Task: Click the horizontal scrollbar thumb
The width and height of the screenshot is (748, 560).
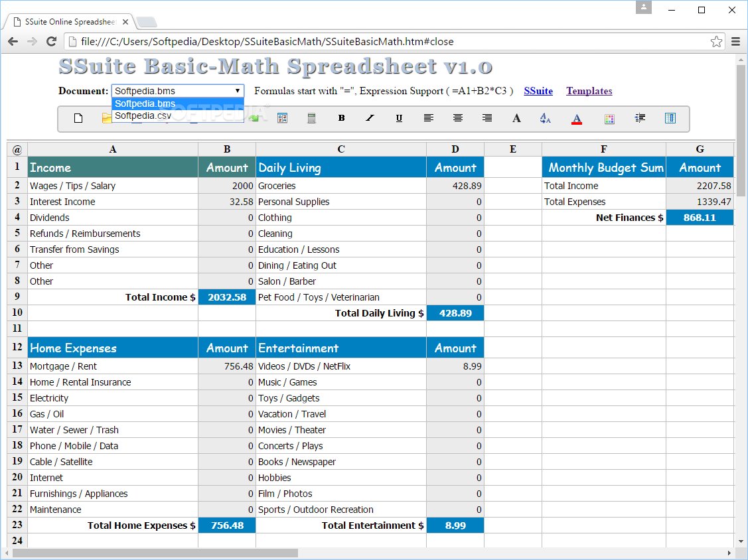Action: pos(155,553)
